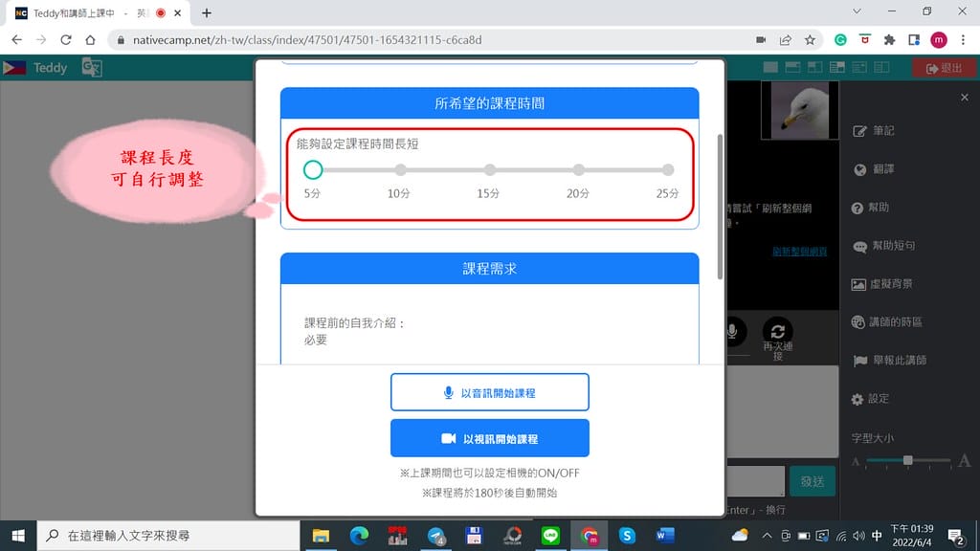Open the Grammarly extension icon
Image resolution: width=980 pixels, height=551 pixels.
click(x=840, y=40)
